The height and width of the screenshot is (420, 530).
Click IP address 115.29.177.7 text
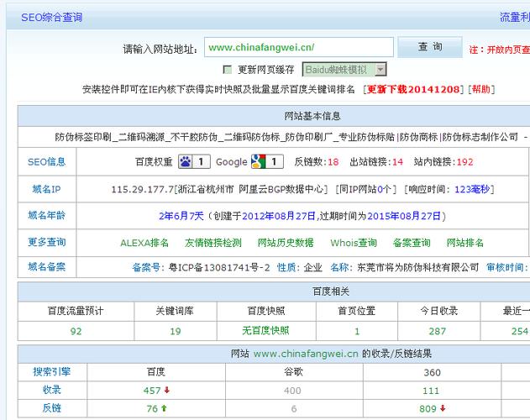(x=142, y=189)
